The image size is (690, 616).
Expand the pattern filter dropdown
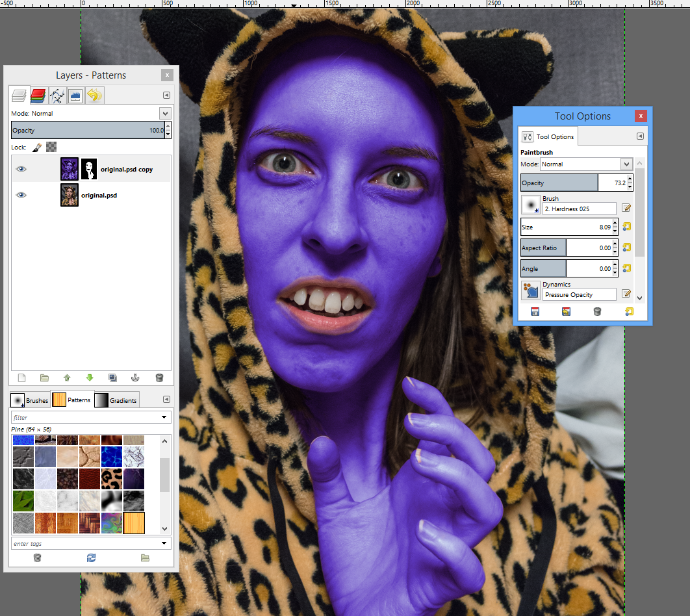point(164,417)
